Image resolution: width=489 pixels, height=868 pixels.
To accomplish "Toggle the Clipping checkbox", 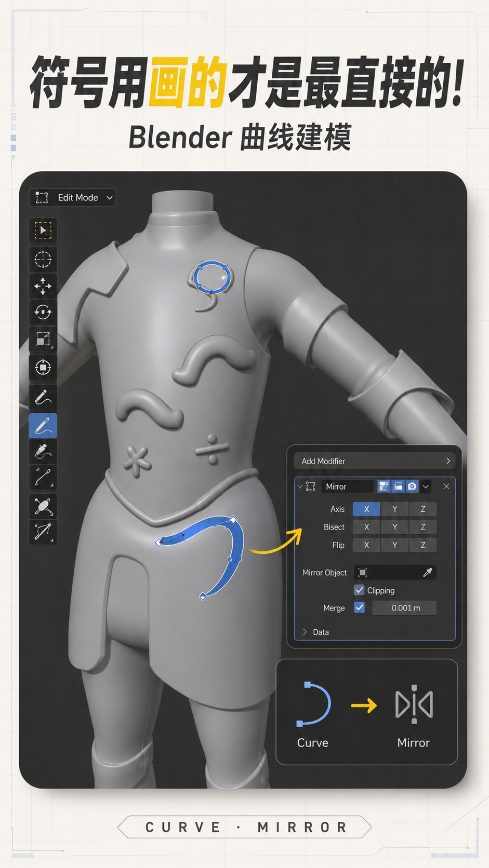I will (359, 590).
